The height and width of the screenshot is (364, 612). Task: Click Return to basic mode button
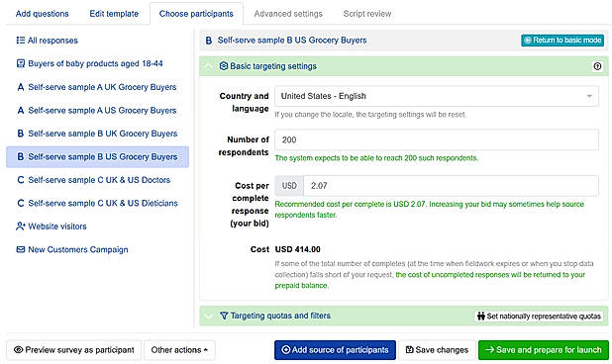(x=562, y=41)
